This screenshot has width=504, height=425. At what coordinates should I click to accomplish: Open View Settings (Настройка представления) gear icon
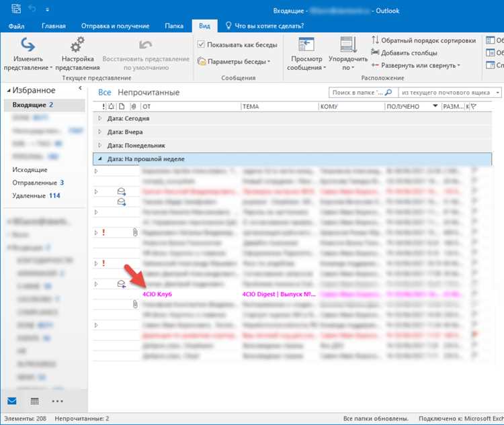(77, 44)
